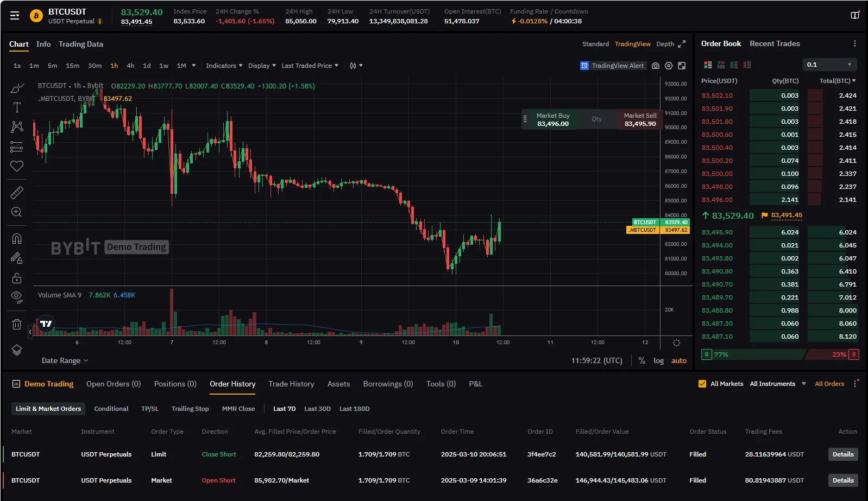Expand the Date Range selector
This screenshot has width=868, height=501.
click(65, 360)
